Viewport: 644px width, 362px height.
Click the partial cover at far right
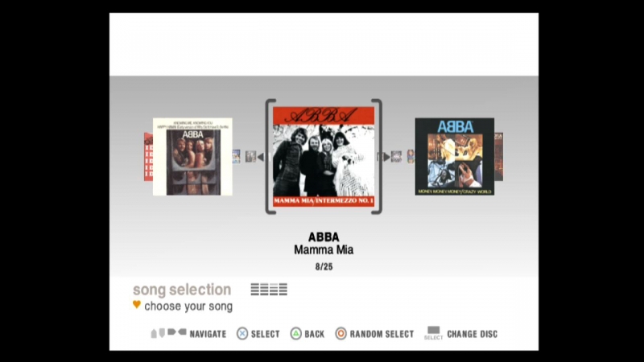498,156
